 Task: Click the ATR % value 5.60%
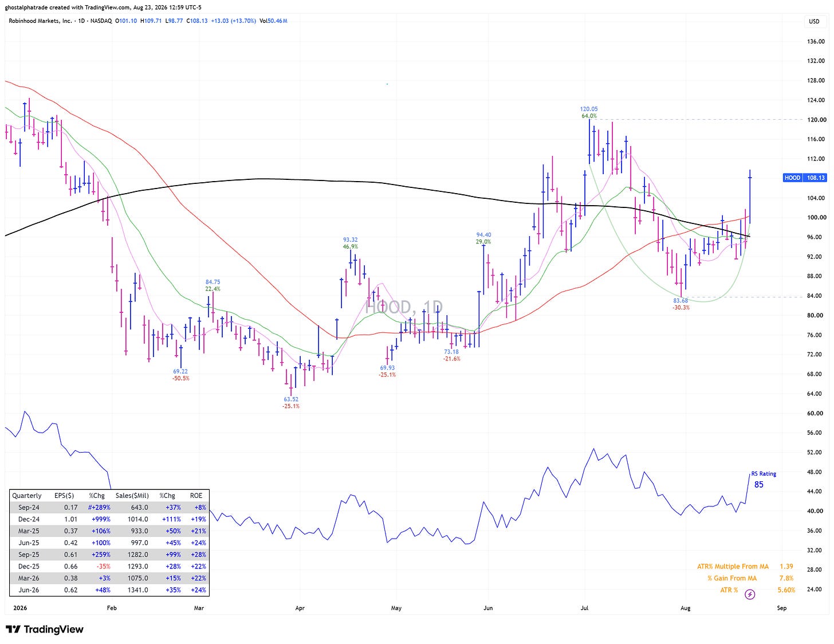point(786,590)
